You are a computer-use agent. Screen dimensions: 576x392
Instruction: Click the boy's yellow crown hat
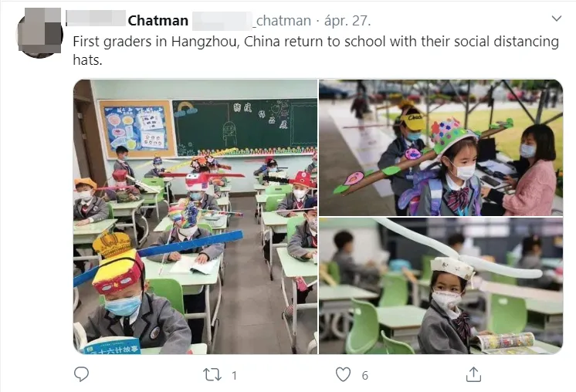pos(112,245)
